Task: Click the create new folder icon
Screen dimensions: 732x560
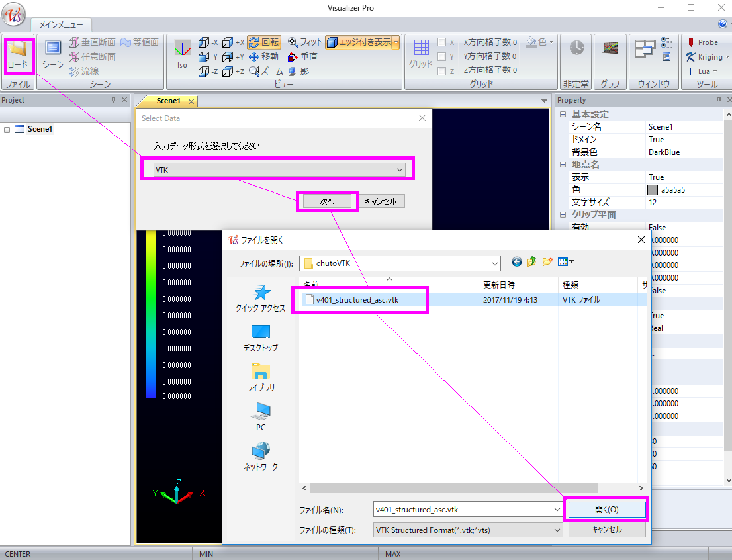Action: pyautogui.click(x=547, y=262)
